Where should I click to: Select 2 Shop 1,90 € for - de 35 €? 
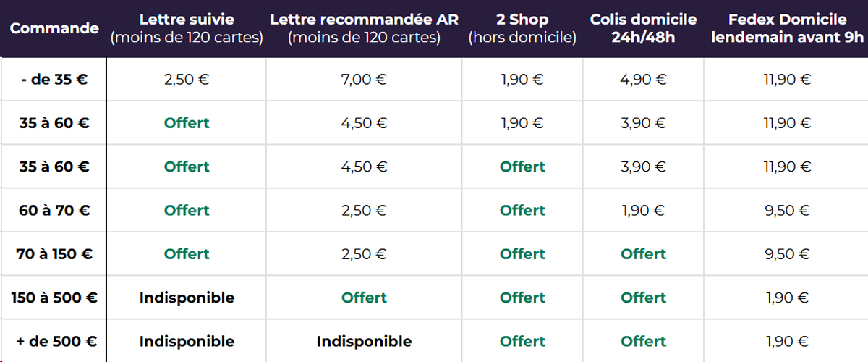click(522, 80)
